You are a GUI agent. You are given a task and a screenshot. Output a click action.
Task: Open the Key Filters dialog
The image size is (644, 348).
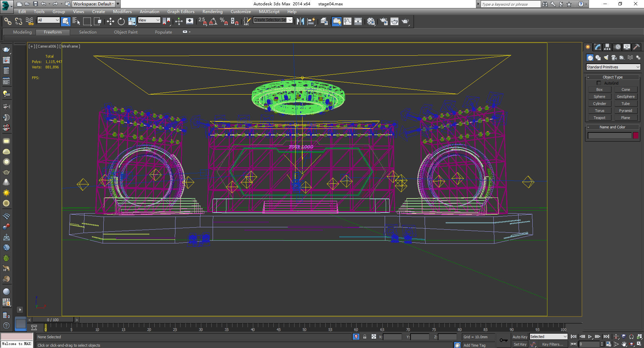[552, 344]
